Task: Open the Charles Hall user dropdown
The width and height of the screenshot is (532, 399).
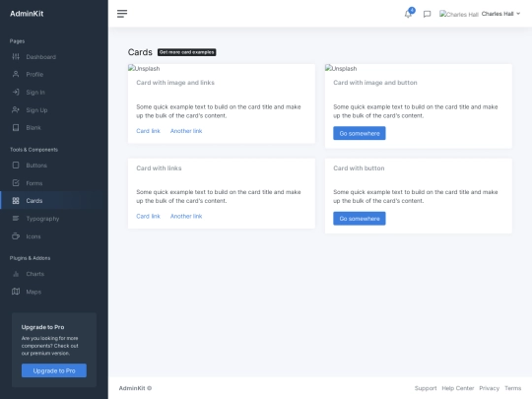Action: click(x=500, y=14)
